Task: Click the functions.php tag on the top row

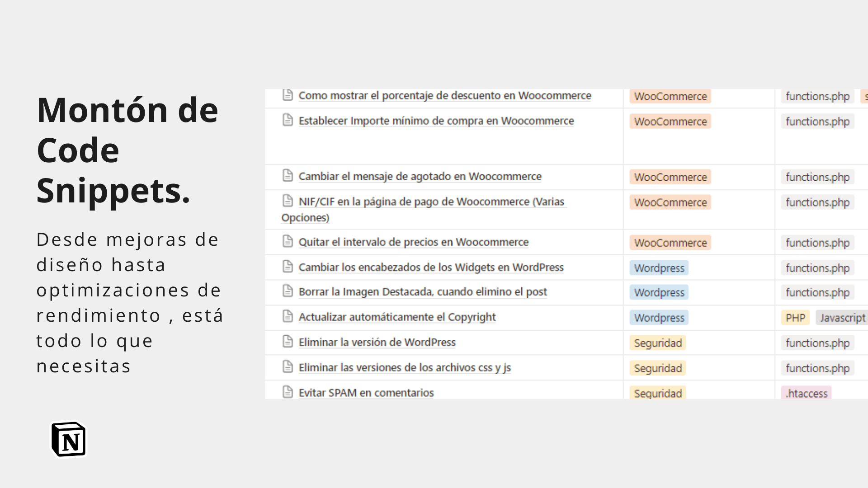Action: [817, 96]
